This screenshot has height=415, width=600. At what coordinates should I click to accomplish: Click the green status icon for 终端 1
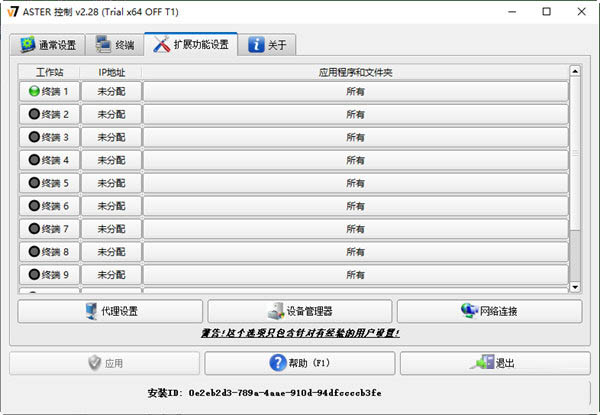click(x=34, y=91)
